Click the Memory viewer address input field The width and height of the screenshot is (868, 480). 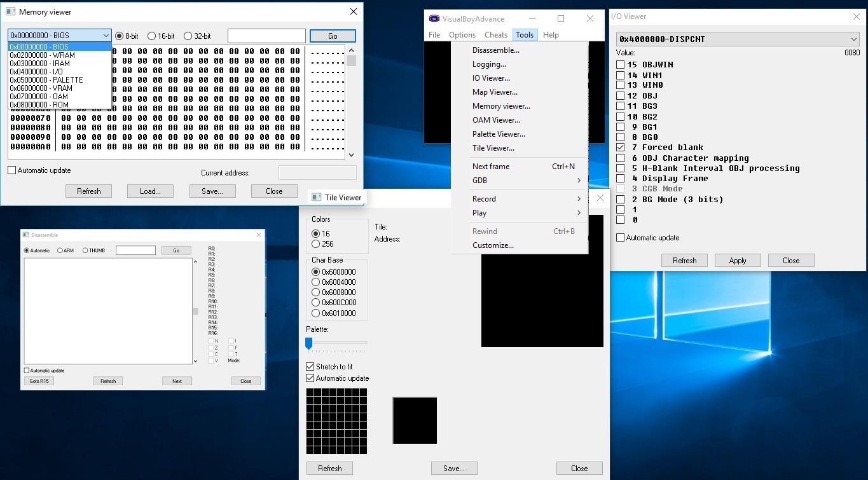(x=266, y=36)
